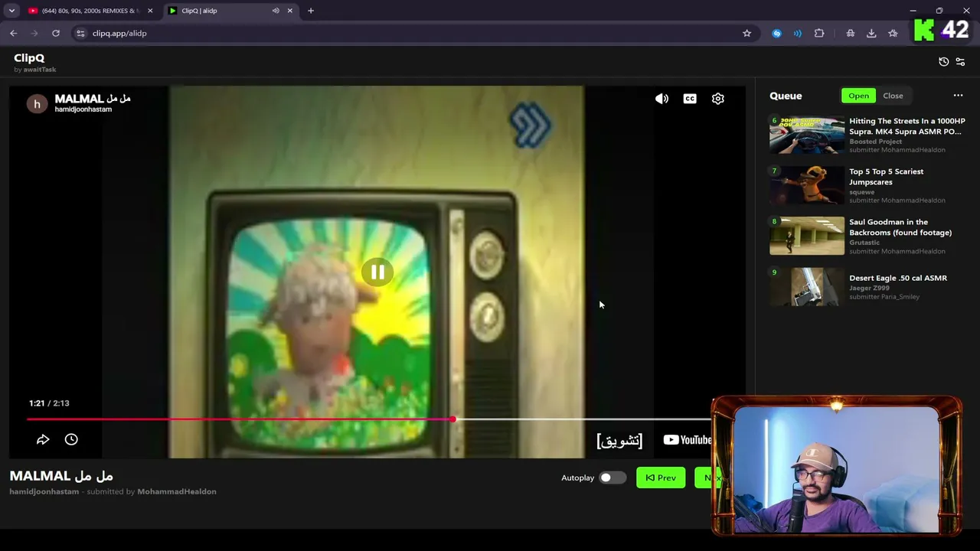This screenshot has height=551, width=980.
Task: Open 'Hitting The Streets In a 1000HP Supra' title
Action: 907,126
